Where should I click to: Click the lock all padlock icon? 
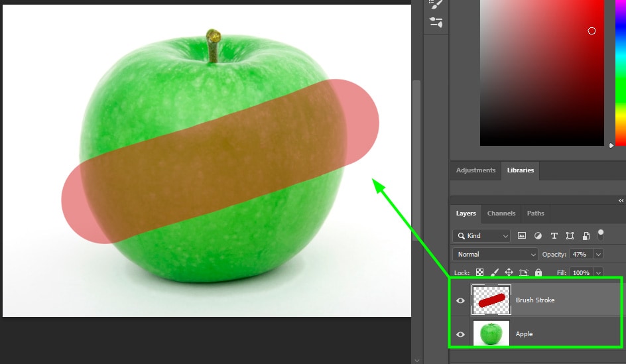coord(538,273)
